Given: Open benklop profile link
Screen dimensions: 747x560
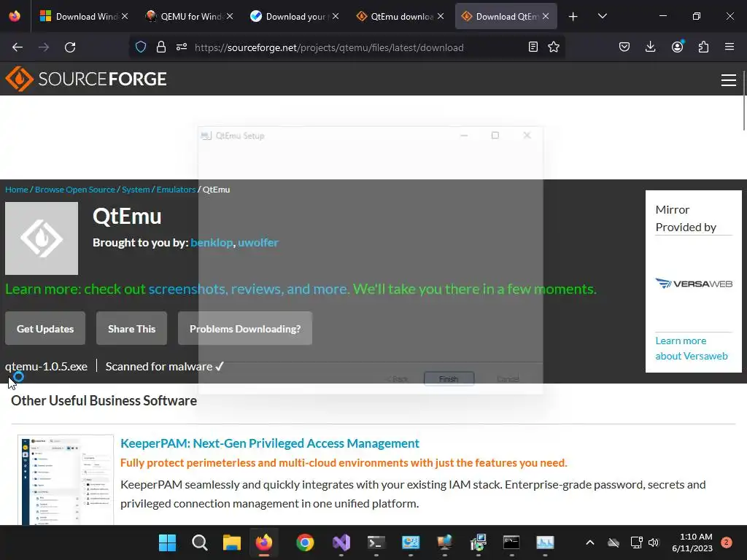Looking at the screenshot, I should [212, 242].
